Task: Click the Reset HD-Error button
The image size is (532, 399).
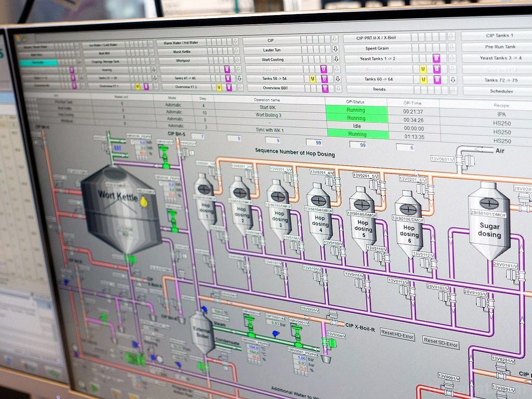Action: point(397,334)
